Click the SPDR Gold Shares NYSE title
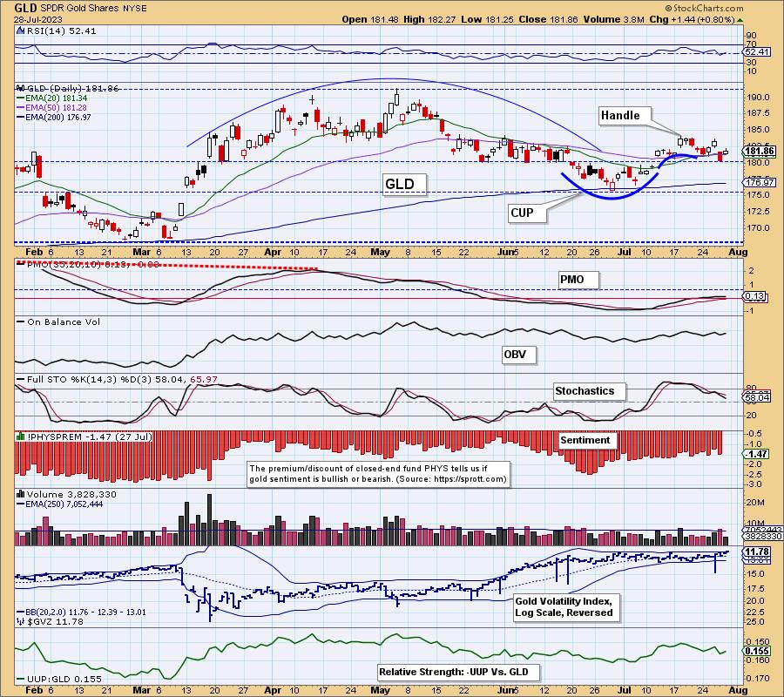Image resolution: width=784 pixels, height=697 pixels. pos(93,9)
